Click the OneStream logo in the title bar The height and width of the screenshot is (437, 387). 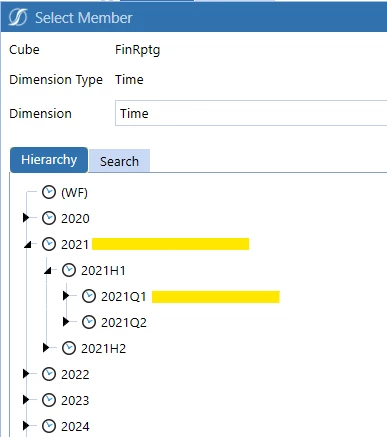pos(18,17)
